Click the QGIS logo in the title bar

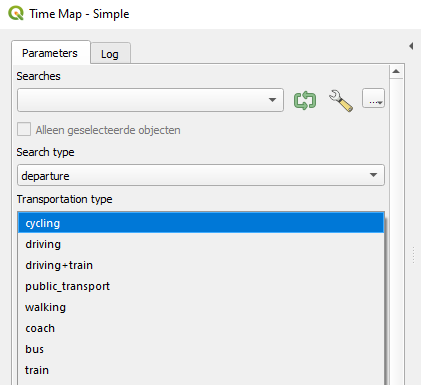pos(16,14)
